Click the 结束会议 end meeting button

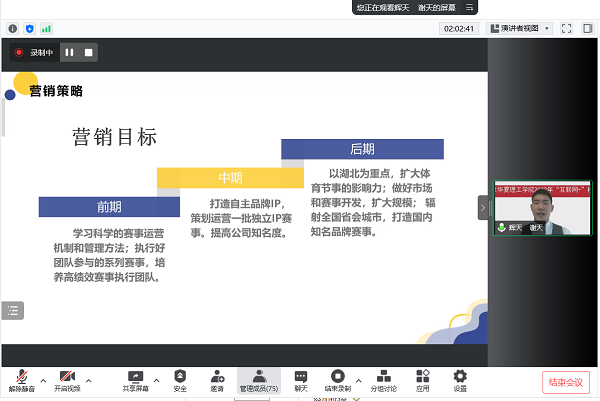pyautogui.click(x=566, y=382)
